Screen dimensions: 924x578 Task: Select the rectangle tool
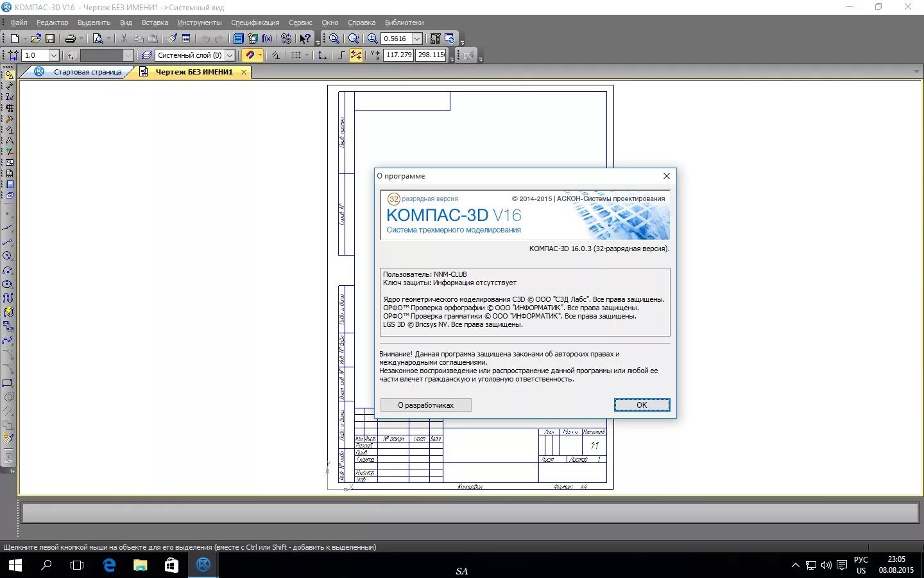pyautogui.click(x=7, y=383)
